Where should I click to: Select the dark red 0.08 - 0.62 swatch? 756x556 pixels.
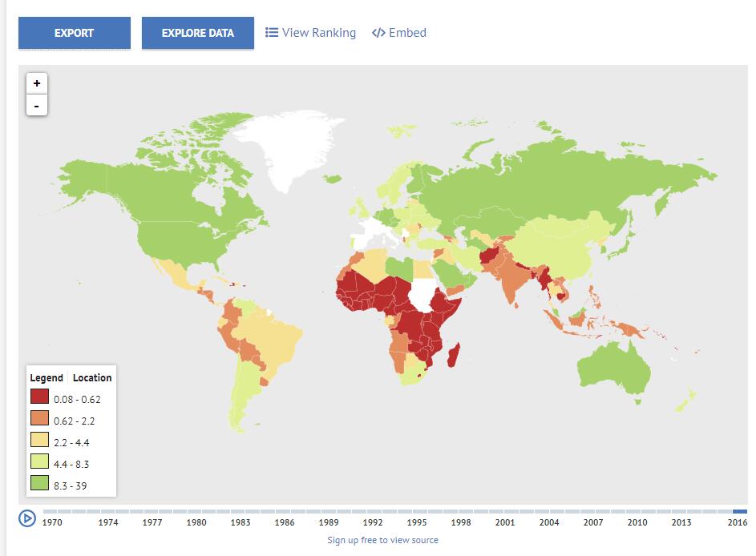(39, 397)
